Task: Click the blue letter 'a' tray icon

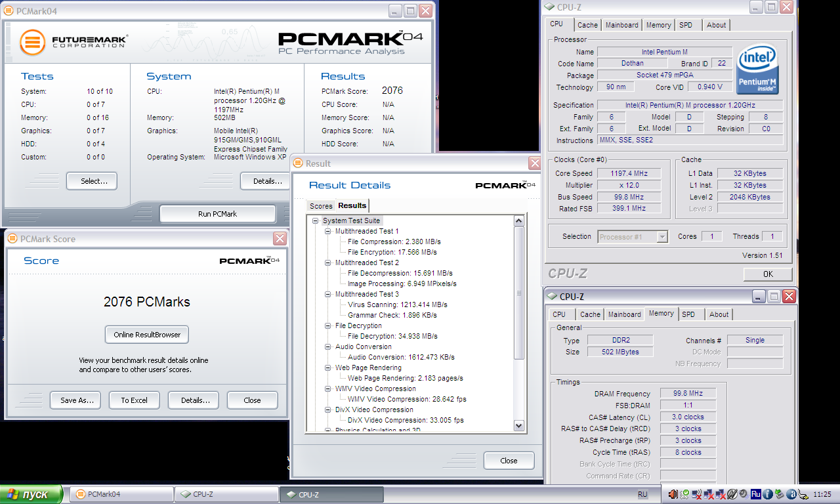Action: pos(791,494)
